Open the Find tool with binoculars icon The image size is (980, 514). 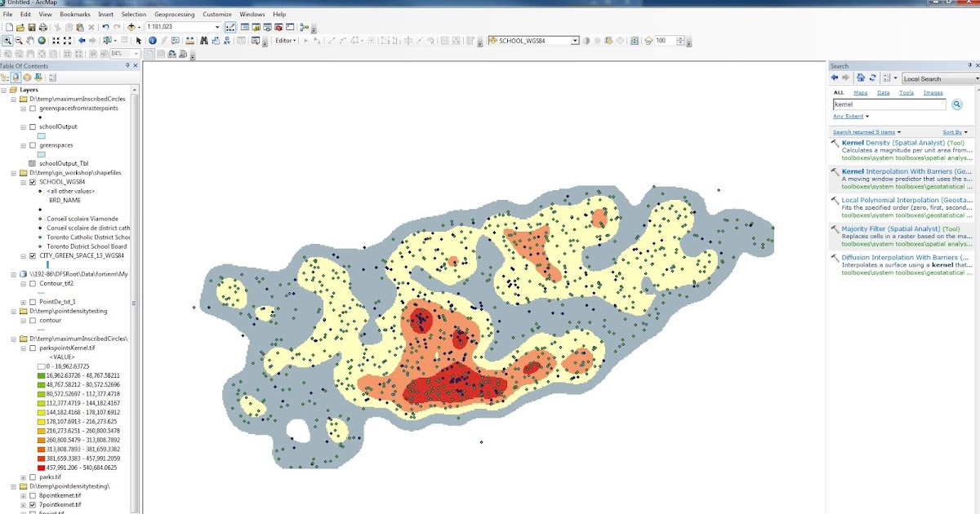pyautogui.click(x=203, y=39)
